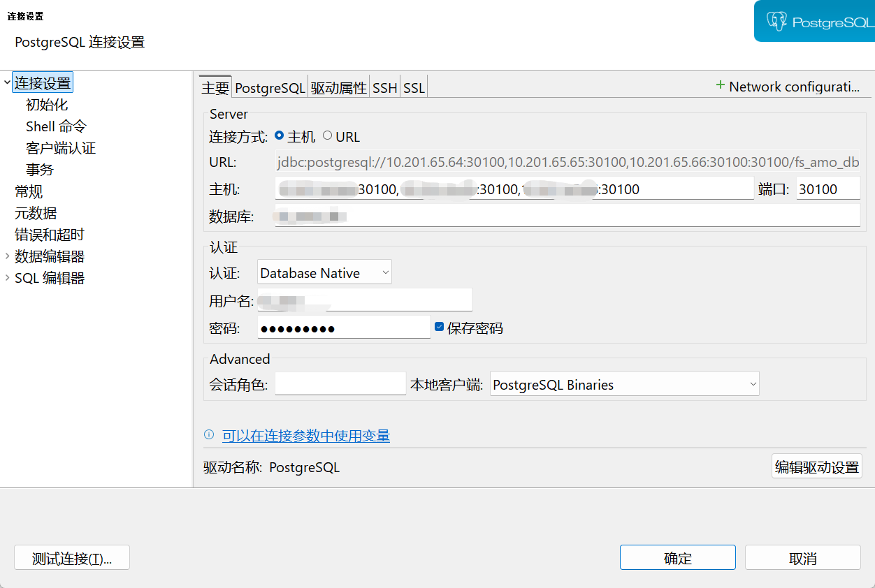The width and height of the screenshot is (875, 588).
Task: Switch to the SSH tab
Action: pyautogui.click(x=384, y=87)
